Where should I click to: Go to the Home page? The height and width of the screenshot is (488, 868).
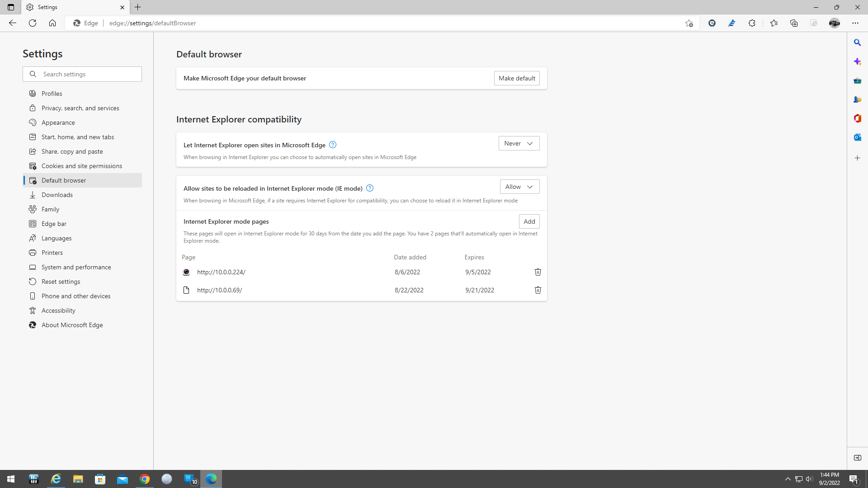52,23
